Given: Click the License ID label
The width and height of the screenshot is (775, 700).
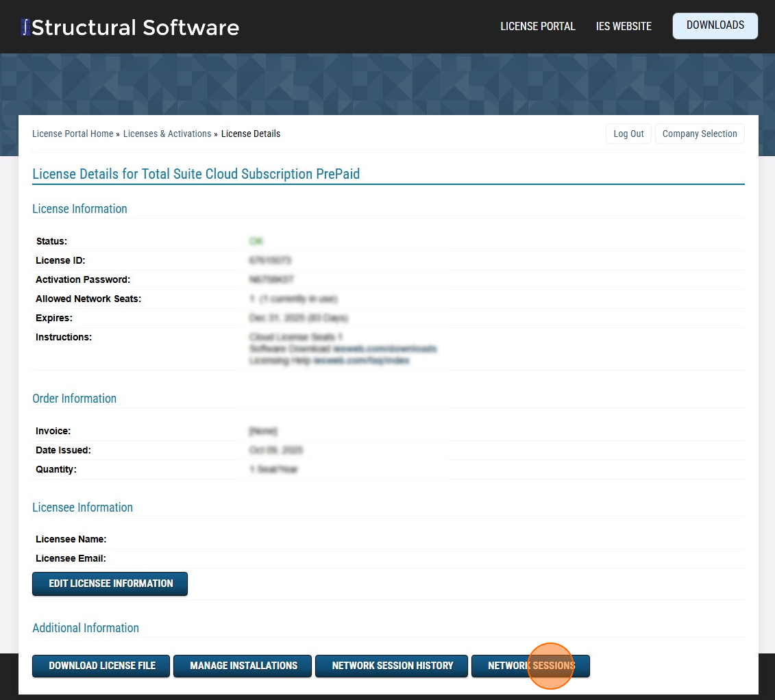Looking at the screenshot, I should [x=60, y=260].
